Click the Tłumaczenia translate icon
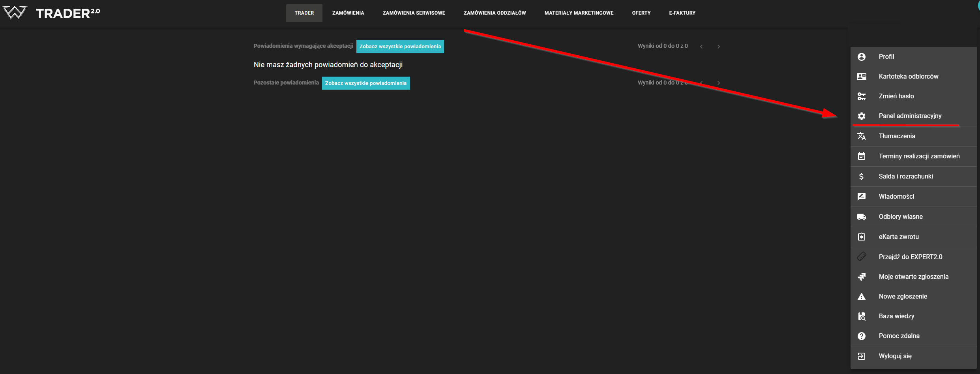The height and width of the screenshot is (374, 980). click(862, 136)
